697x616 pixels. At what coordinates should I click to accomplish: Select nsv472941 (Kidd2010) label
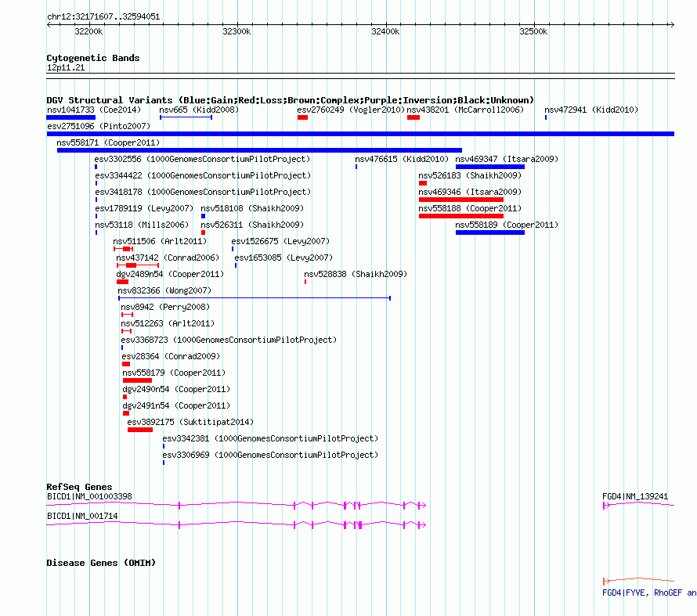click(591, 110)
